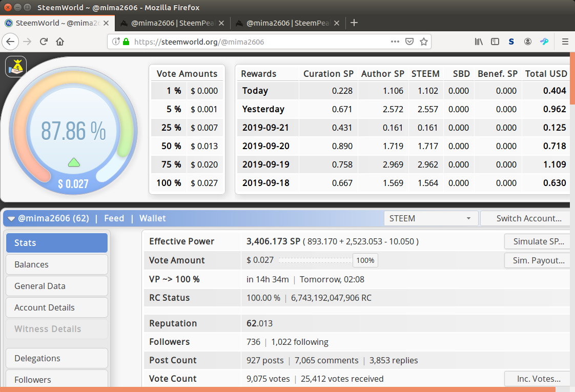The image size is (575, 392).
Task: Click the Yesterday rewards row
Action: (x=403, y=109)
